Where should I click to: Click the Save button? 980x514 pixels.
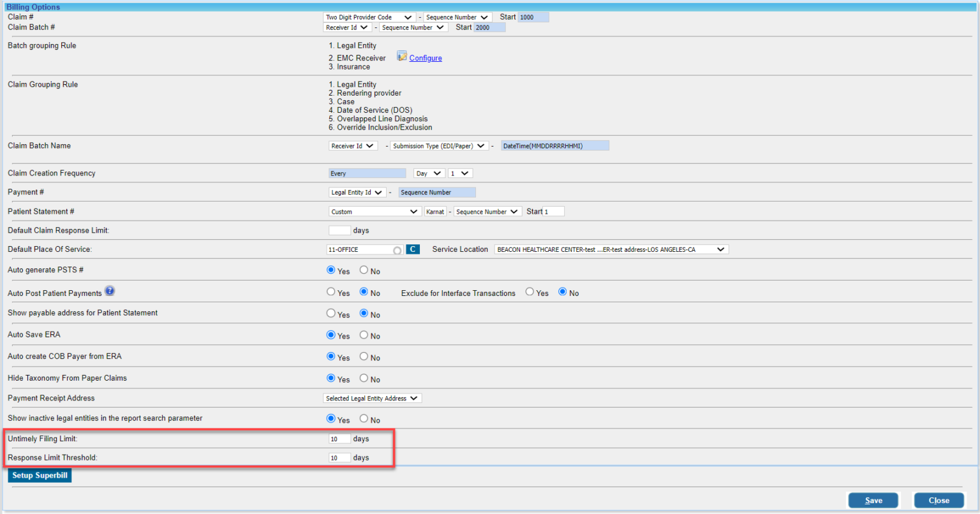pos(873,500)
